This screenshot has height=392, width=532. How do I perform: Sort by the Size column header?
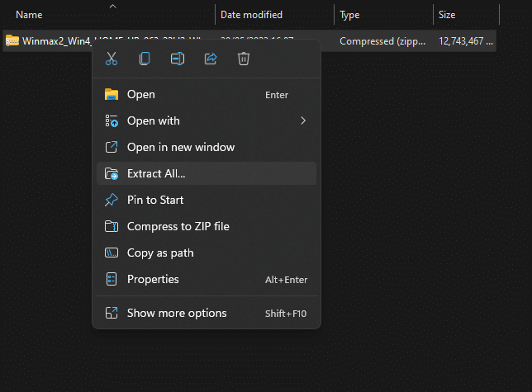(447, 15)
